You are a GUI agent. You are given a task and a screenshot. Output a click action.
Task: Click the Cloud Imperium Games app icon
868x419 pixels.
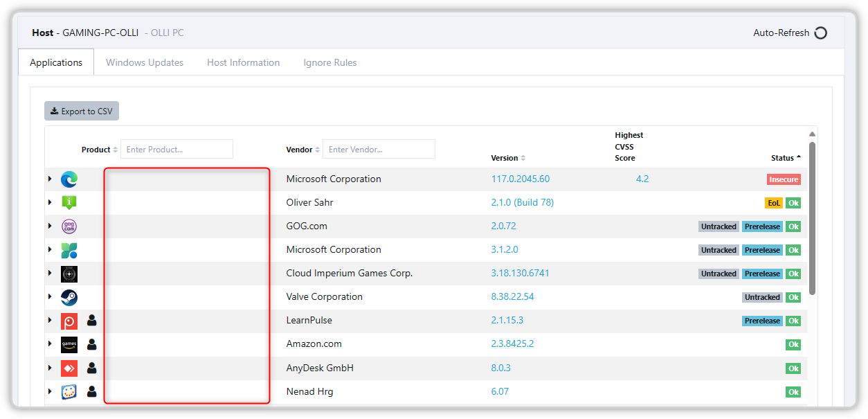69,274
